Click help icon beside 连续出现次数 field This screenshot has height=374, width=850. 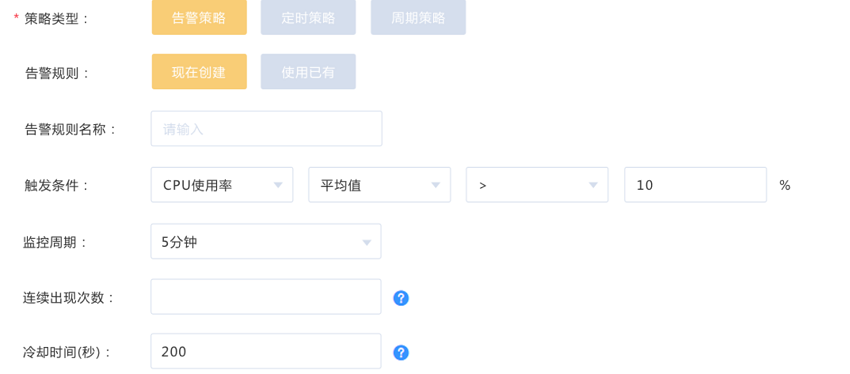(401, 298)
